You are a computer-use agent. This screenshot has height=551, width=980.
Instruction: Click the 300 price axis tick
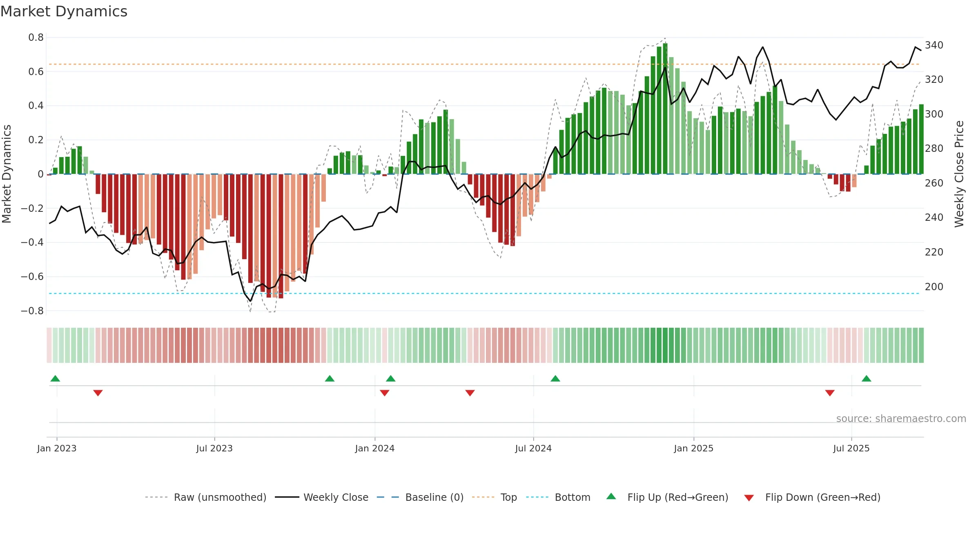[x=934, y=114]
